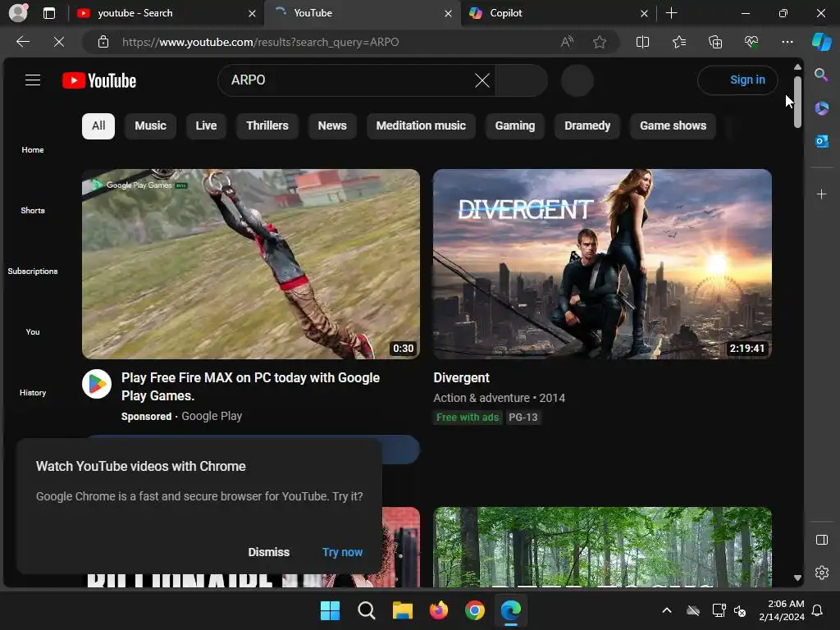Click Google Play sponsor name
Viewport: 840px width, 630px height.
[212, 416]
